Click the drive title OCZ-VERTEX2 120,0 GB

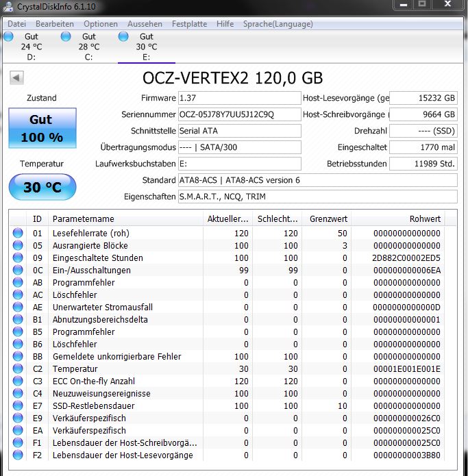tap(233, 78)
